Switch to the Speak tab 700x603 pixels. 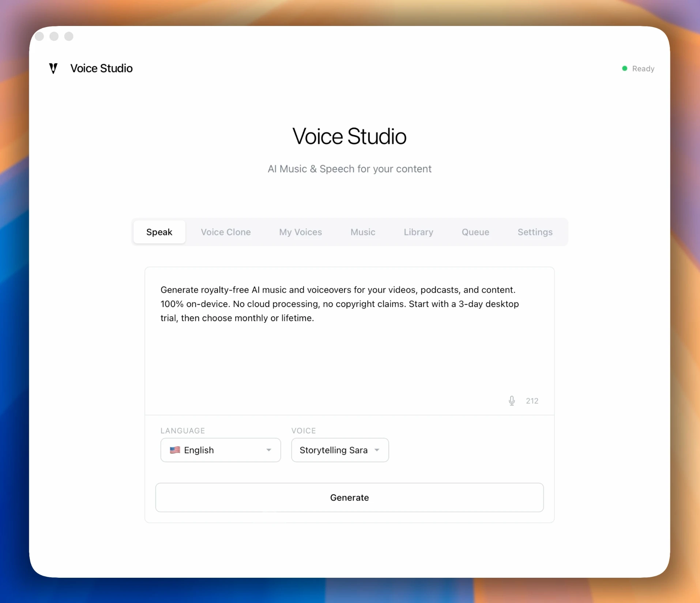(159, 232)
